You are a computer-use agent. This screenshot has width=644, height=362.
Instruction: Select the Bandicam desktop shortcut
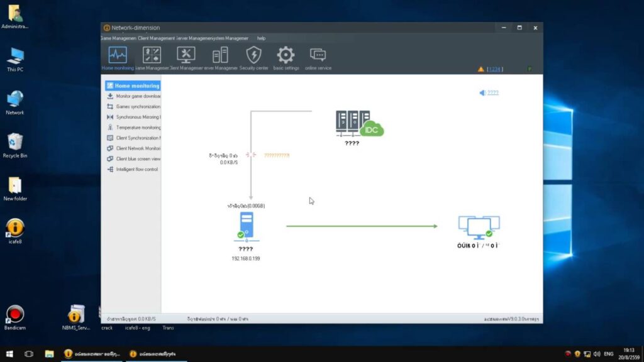point(15,317)
